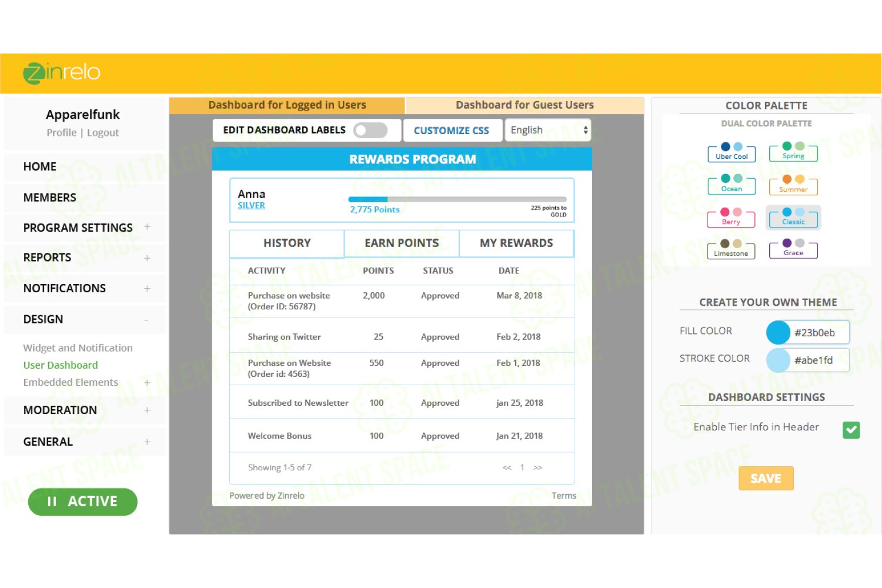Open the My Rewards tab
882x588 pixels.
pos(516,243)
